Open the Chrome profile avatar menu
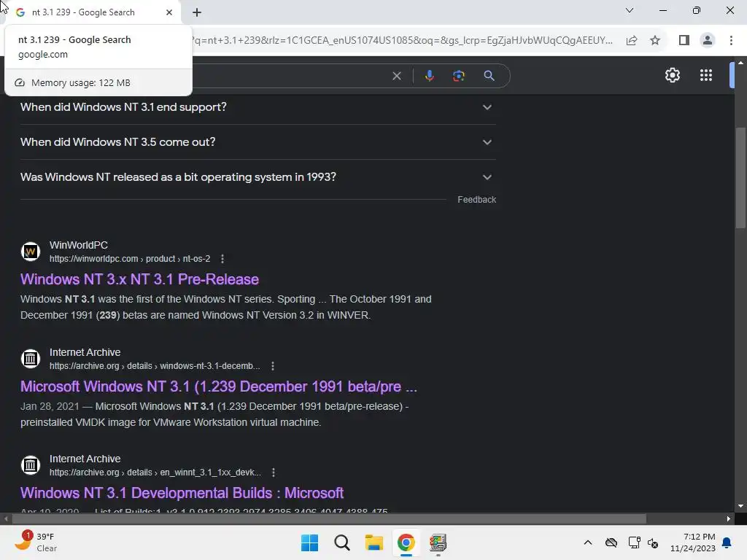The image size is (747, 560). [708, 41]
